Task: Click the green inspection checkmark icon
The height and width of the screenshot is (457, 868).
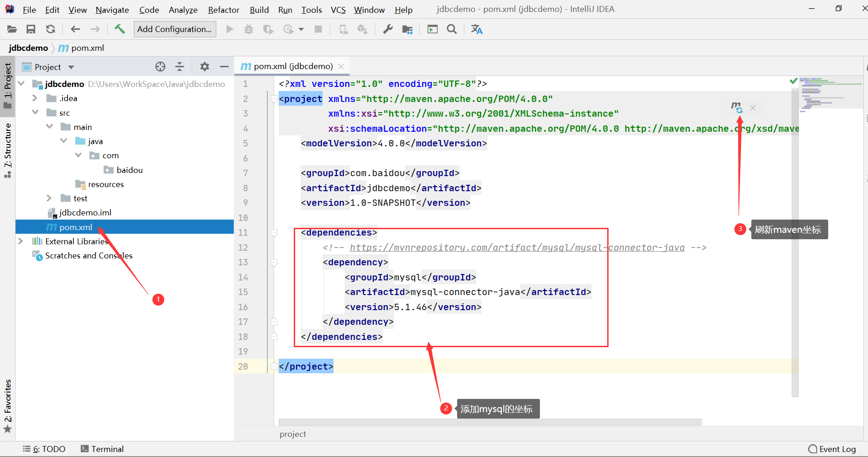Action: coord(793,81)
